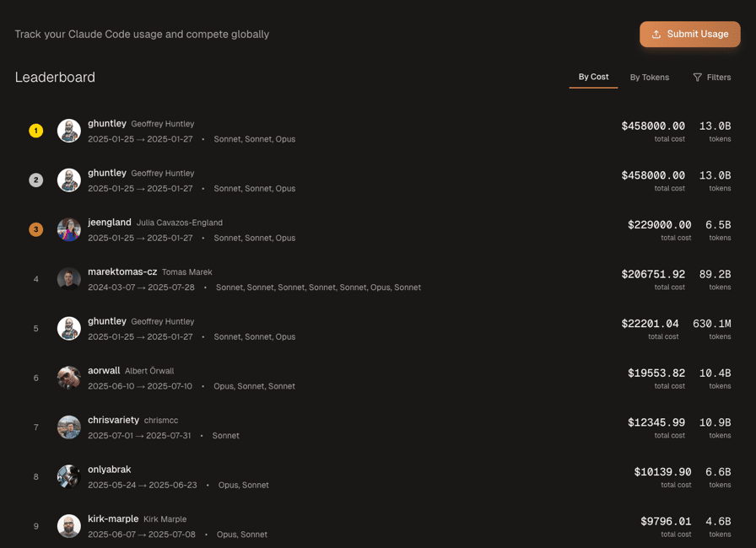Open the Filters dropdown
Viewport: 756px width, 548px height.
[x=711, y=78]
